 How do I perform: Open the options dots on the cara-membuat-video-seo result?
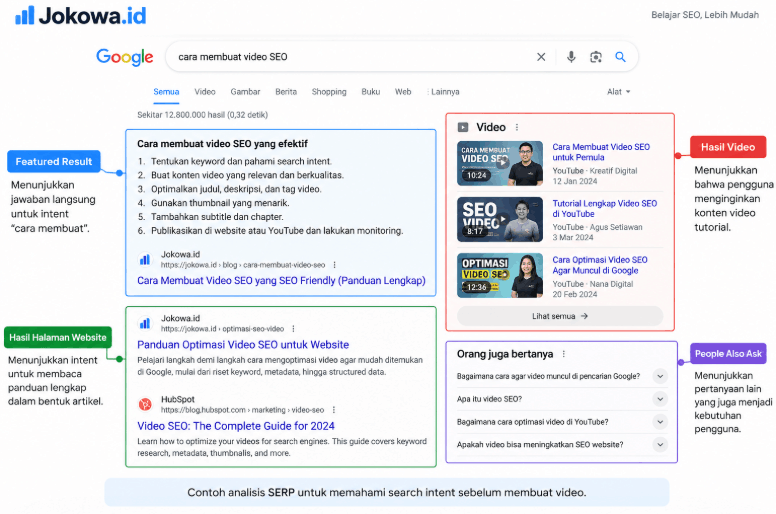tap(335, 265)
